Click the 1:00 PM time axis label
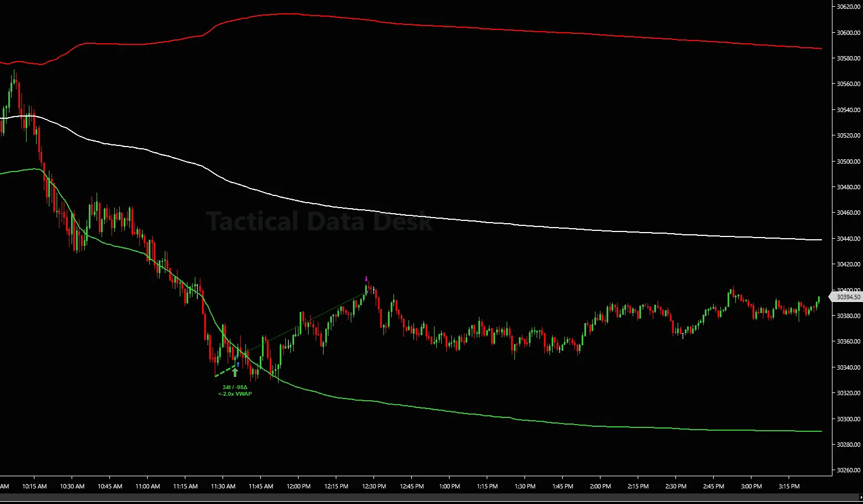863x504 pixels. [450, 486]
